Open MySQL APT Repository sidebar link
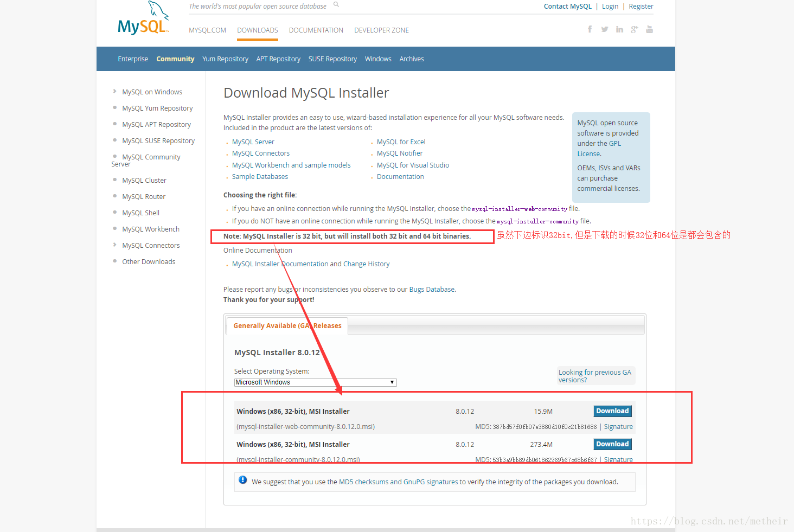 coord(156,125)
